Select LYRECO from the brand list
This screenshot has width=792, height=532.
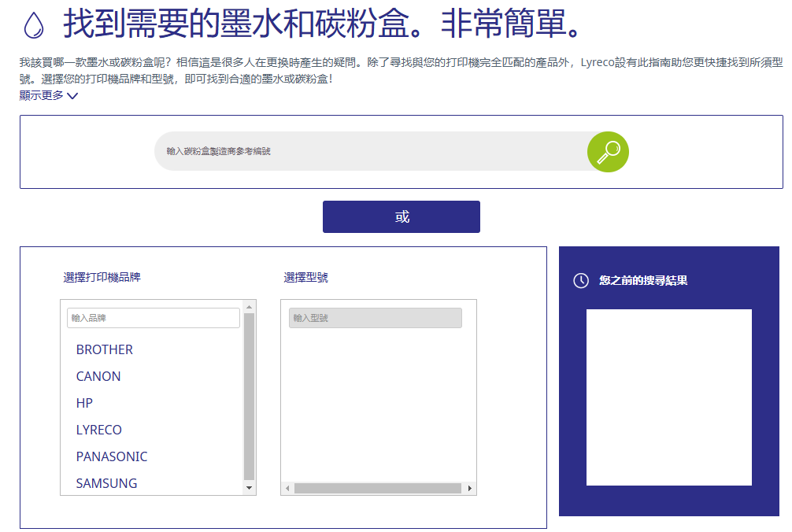[x=99, y=430]
